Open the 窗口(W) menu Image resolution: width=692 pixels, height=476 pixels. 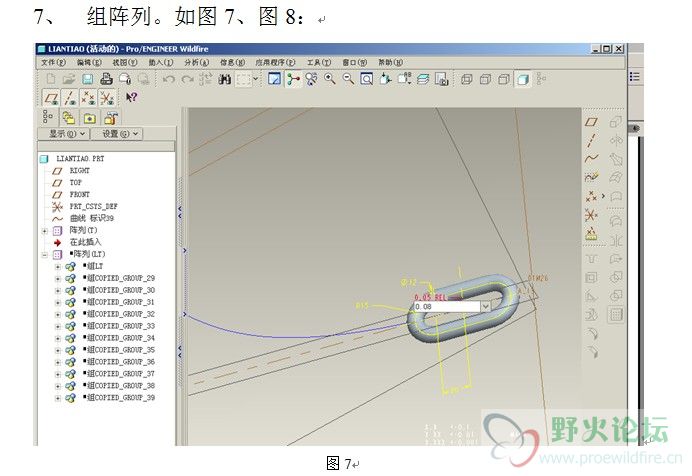pyautogui.click(x=354, y=63)
